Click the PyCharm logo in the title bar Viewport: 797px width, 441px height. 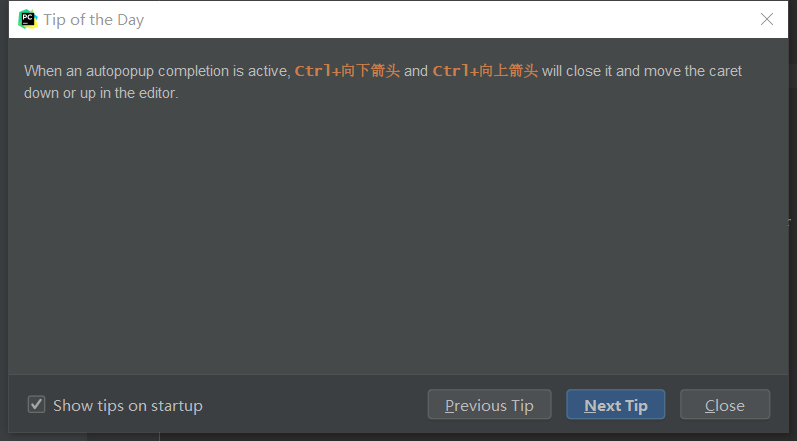tap(27, 19)
